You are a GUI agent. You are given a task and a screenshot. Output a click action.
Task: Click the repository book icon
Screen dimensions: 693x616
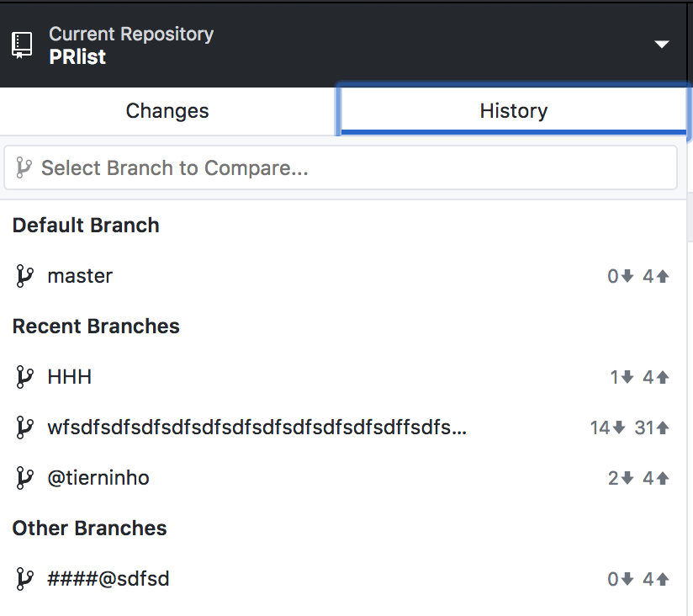pos(22,45)
